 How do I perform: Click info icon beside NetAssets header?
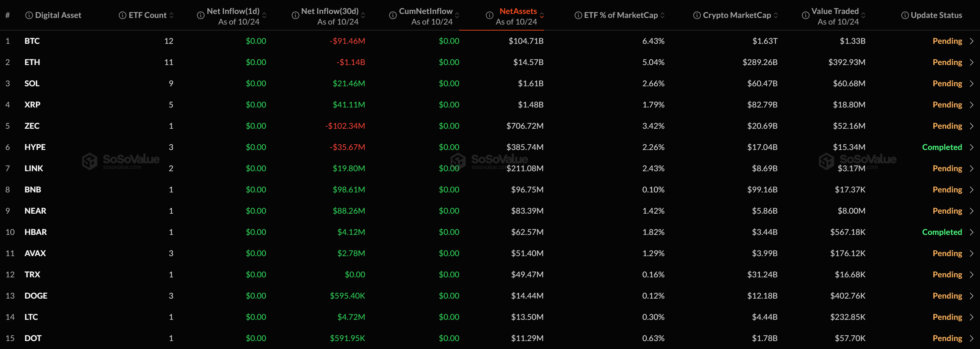click(x=490, y=15)
